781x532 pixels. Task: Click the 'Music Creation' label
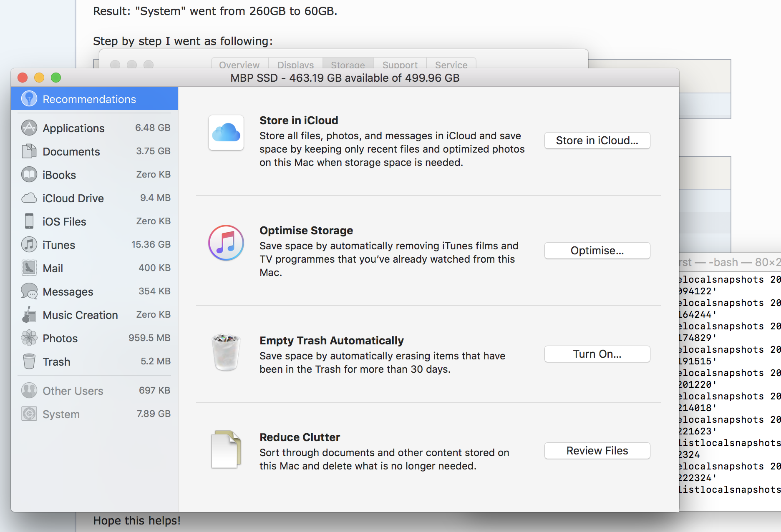(x=80, y=315)
